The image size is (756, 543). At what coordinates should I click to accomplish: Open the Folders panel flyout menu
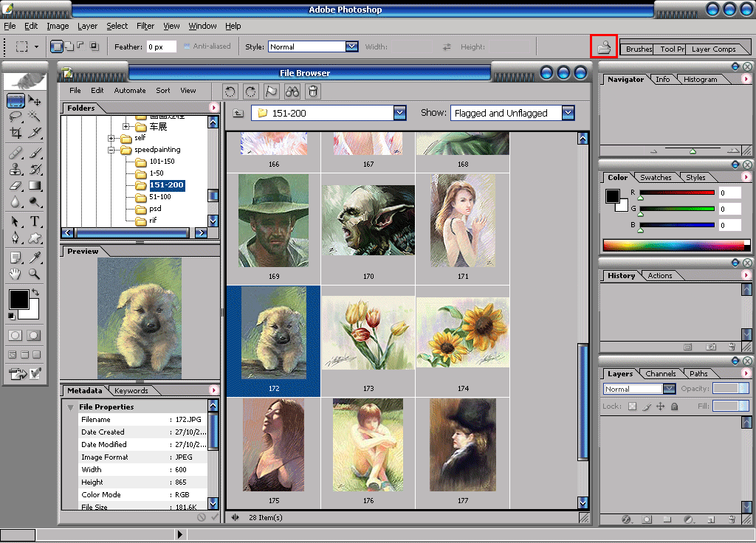pyautogui.click(x=213, y=108)
